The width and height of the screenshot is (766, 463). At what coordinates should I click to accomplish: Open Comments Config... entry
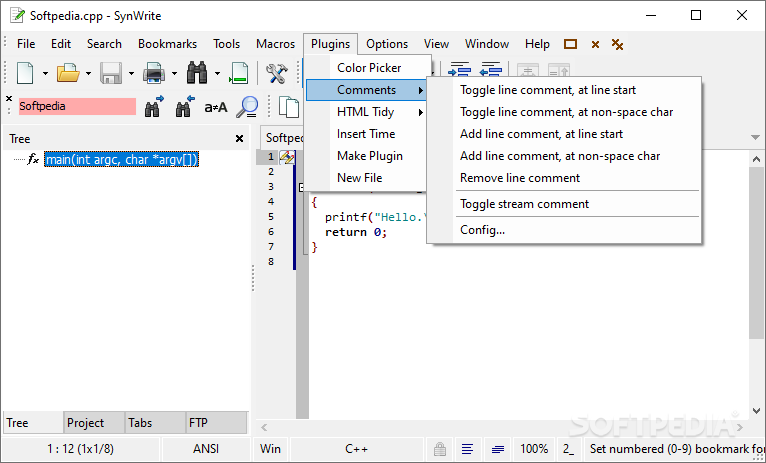tap(564, 230)
